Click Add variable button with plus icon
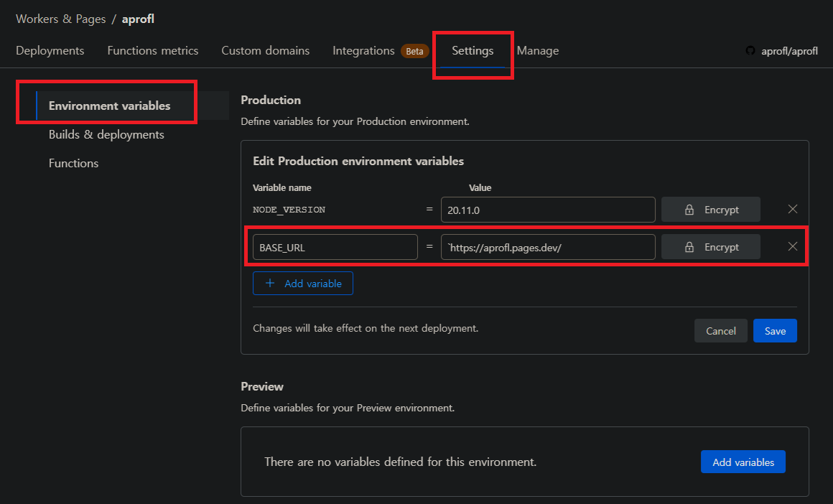Viewport: 833px width, 504px height. 302,283
